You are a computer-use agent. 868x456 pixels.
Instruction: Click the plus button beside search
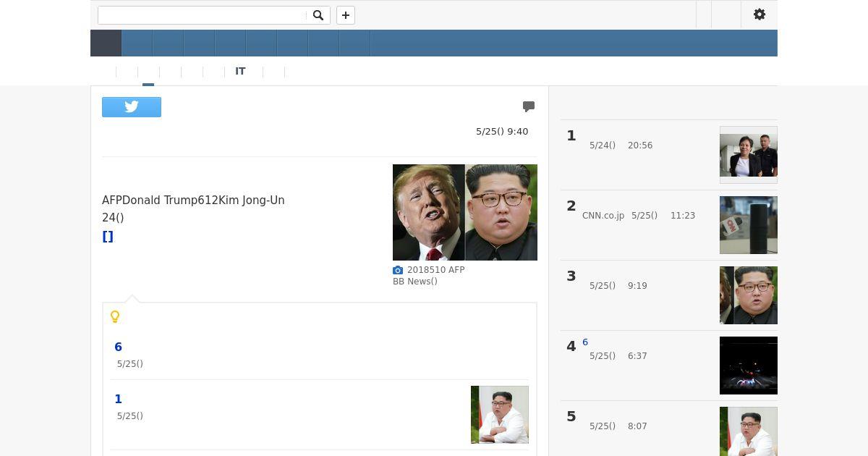[x=346, y=15]
